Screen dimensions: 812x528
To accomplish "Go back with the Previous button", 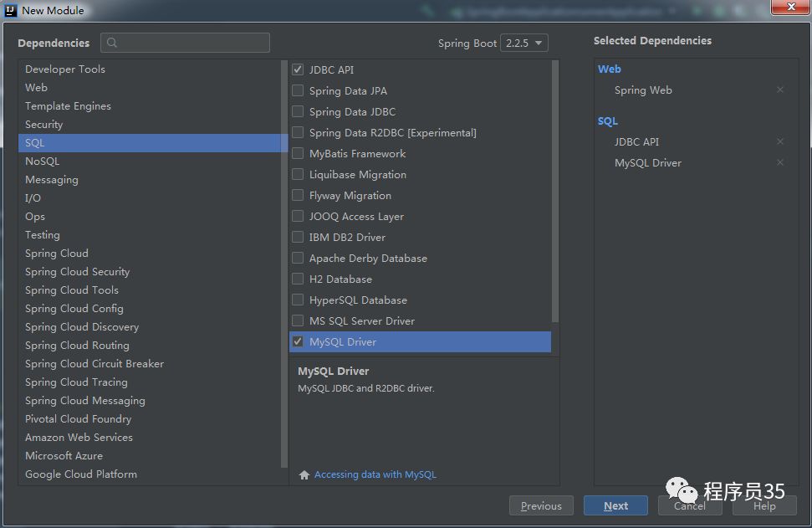I will (x=541, y=505).
